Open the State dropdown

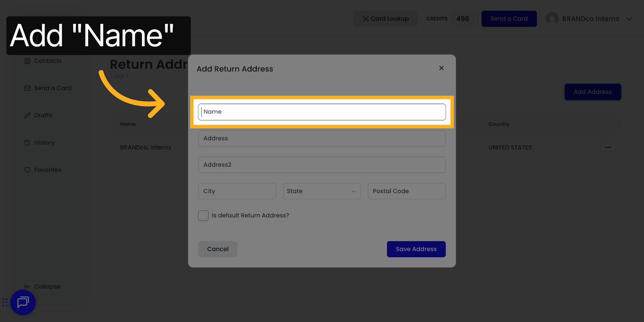click(322, 191)
